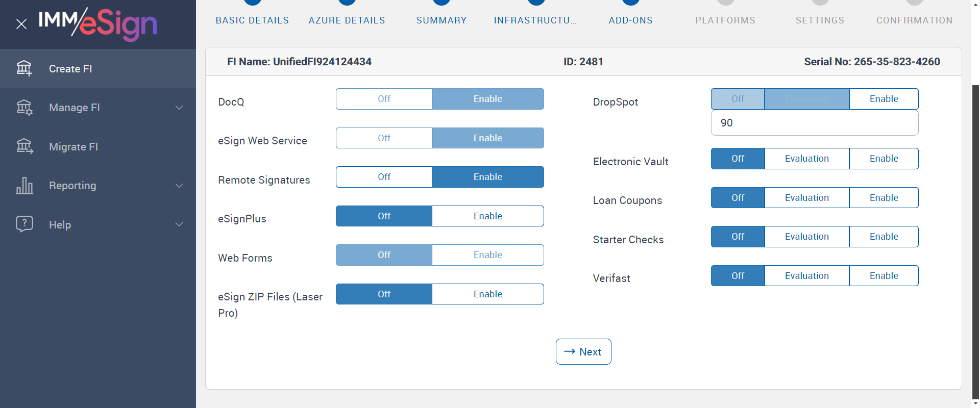Expand the Reporting menu chevron
This screenshot has width=980, height=408.
point(179,186)
